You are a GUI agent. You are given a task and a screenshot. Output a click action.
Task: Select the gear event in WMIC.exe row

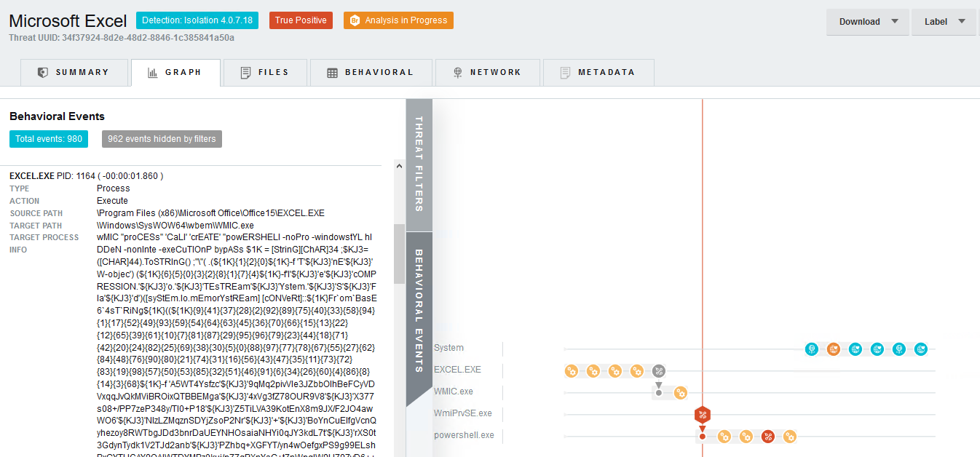click(x=681, y=393)
